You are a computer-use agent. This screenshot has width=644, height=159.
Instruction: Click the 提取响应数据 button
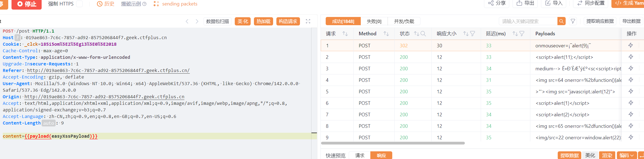tap(600, 21)
